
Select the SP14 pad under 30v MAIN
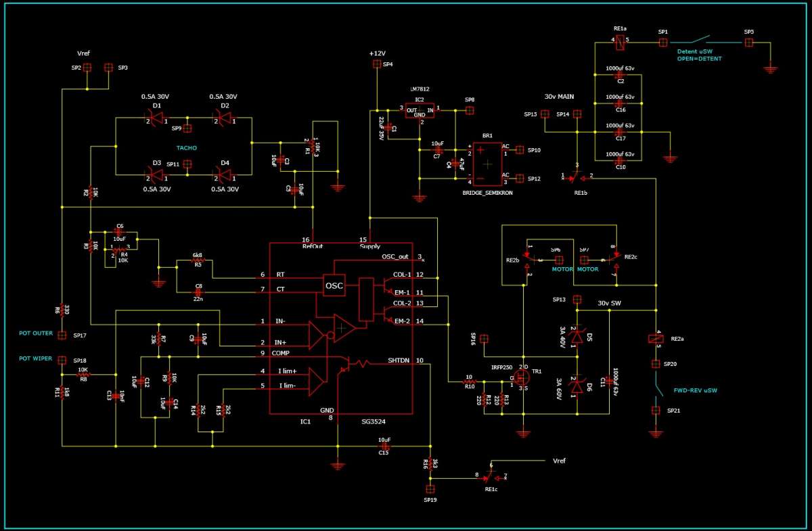(x=577, y=114)
